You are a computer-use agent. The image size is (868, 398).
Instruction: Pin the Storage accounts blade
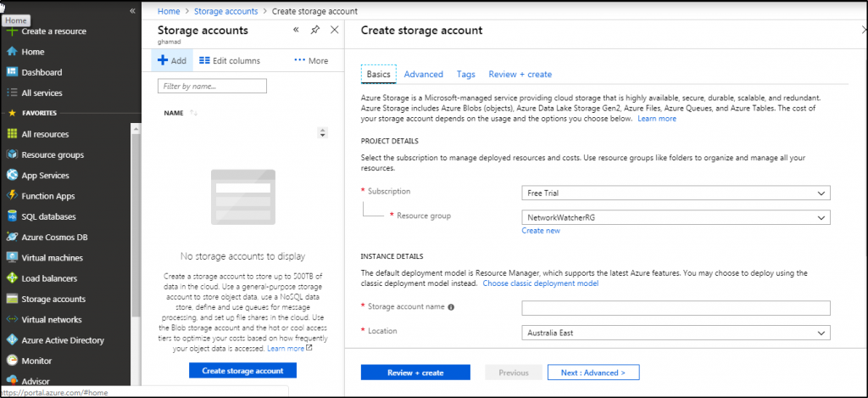(315, 30)
